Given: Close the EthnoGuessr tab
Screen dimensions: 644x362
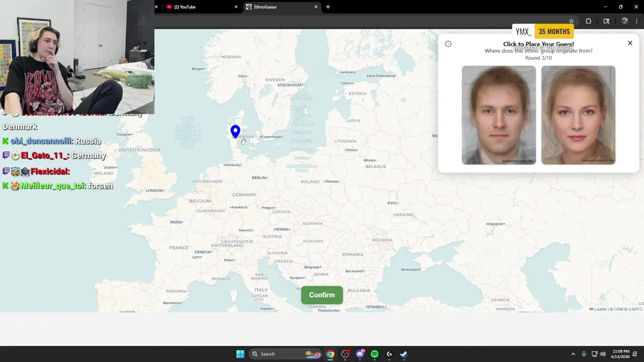Looking at the screenshot, I should point(316,7).
